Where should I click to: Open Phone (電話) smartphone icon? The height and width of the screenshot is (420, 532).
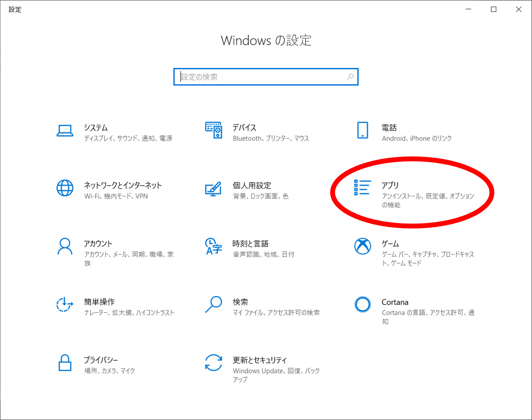[363, 130]
